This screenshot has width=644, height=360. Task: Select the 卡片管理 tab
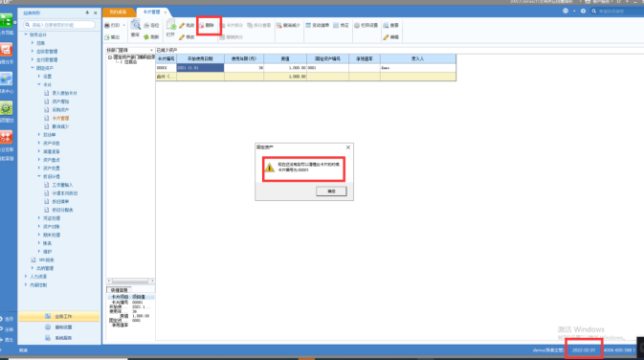(151, 12)
